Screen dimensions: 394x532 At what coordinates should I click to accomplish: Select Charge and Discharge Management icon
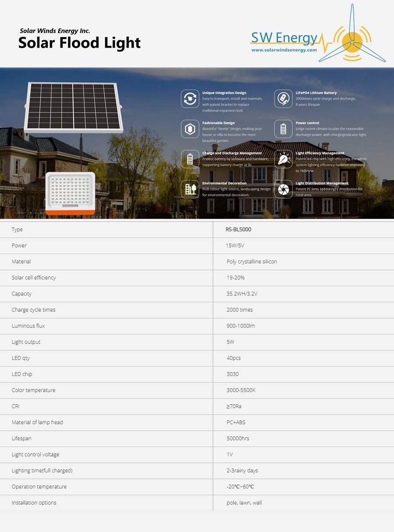pos(190,159)
